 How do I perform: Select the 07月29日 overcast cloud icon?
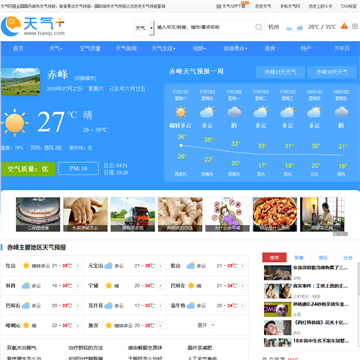(234, 112)
